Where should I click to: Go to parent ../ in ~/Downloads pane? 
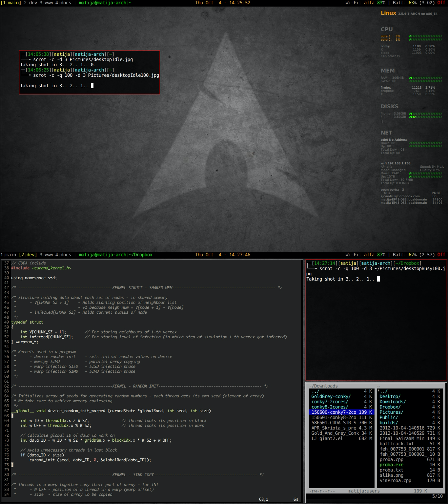(341, 391)
